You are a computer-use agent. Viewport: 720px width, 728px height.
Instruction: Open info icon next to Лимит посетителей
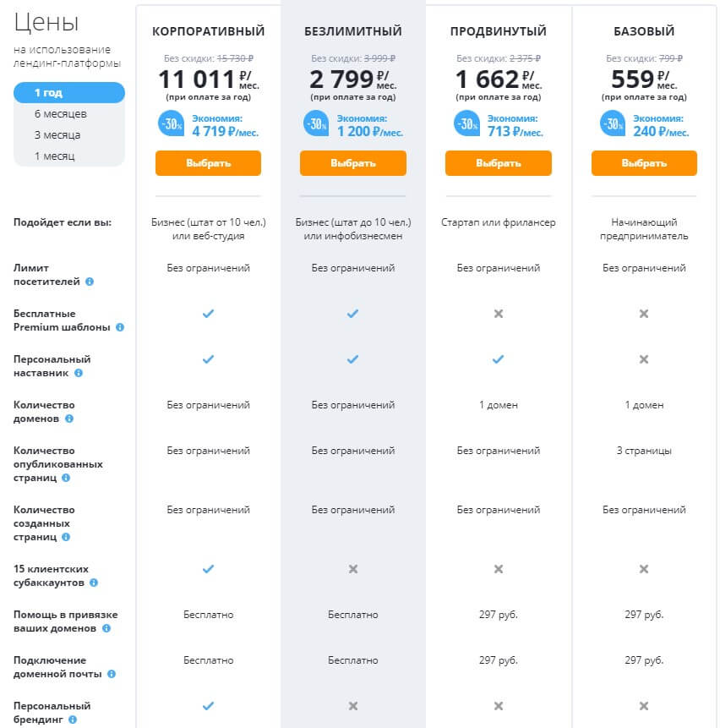click(x=90, y=282)
